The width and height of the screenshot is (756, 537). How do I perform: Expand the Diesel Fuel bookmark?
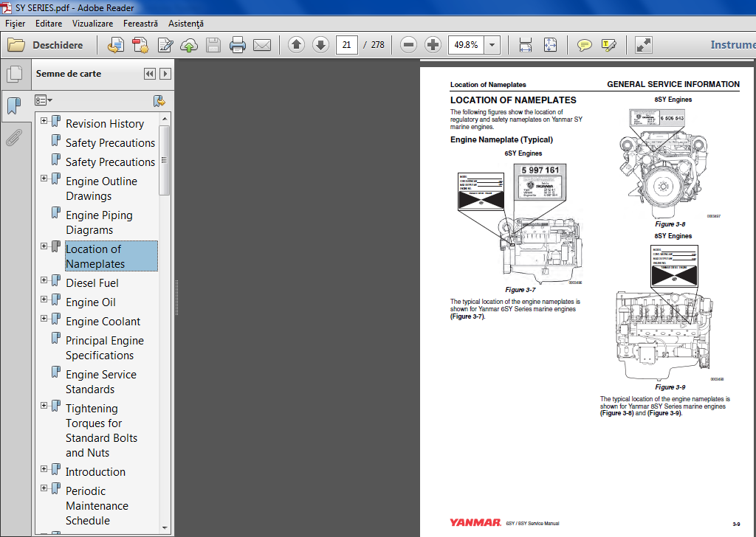(x=44, y=280)
